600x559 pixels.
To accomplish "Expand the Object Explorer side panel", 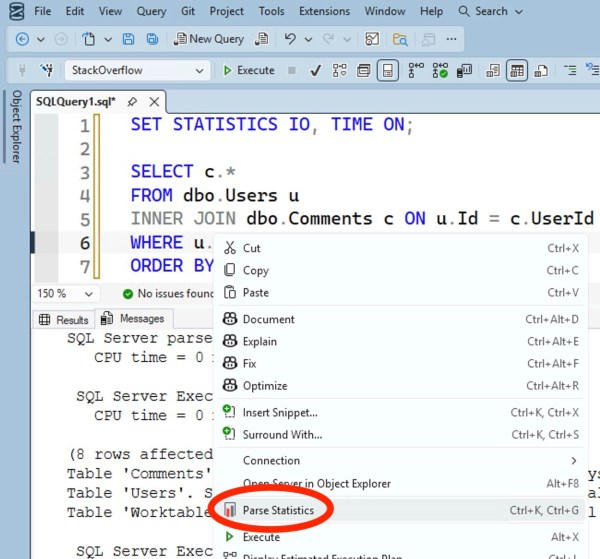I will [x=16, y=127].
